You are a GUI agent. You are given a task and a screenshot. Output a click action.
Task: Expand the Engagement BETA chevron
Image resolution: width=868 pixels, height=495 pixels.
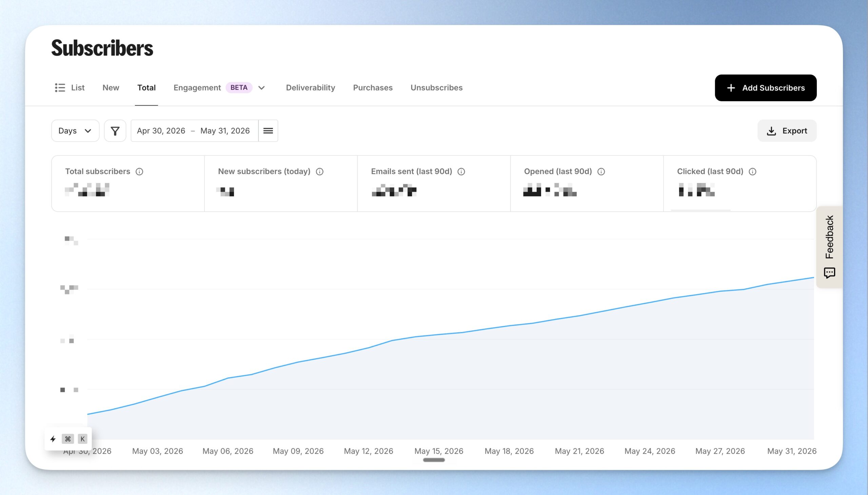[261, 88]
